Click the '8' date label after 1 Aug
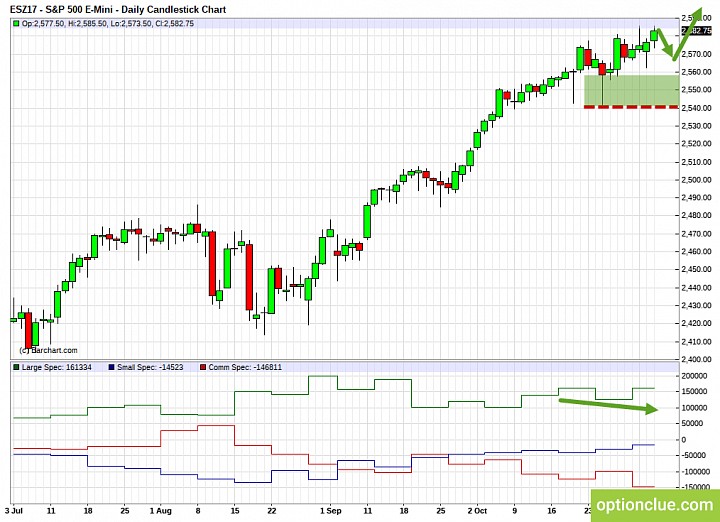This screenshot has height=522, width=720. [198, 511]
